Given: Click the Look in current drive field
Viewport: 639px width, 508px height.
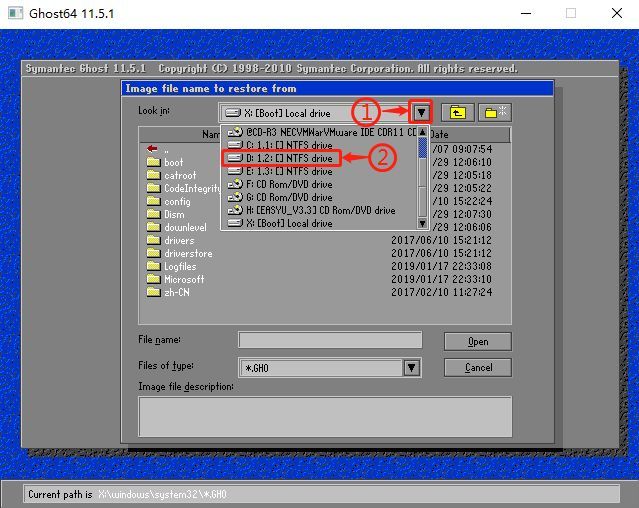Looking at the screenshot, I should click(x=315, y=113).
